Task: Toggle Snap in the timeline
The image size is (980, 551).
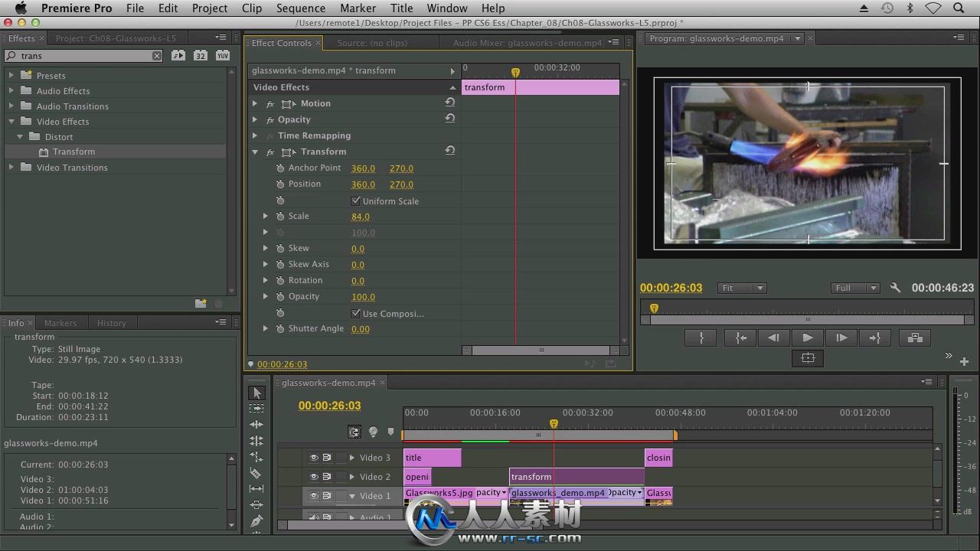Action: pos(354,432)
